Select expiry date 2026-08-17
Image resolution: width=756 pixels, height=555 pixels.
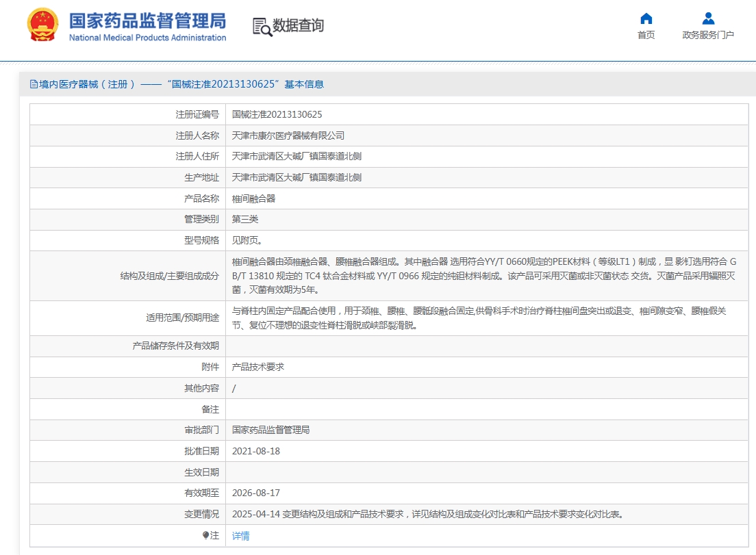click(x=256, y=493)
